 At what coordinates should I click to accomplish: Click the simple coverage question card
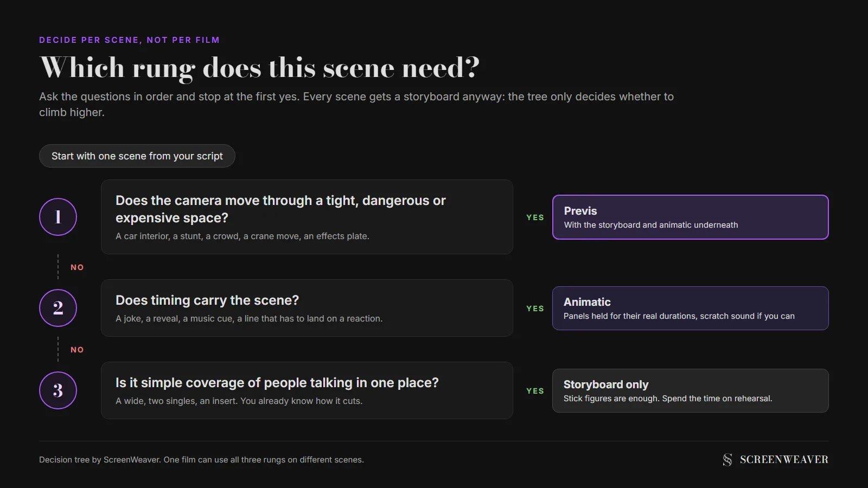click(307, 390)
